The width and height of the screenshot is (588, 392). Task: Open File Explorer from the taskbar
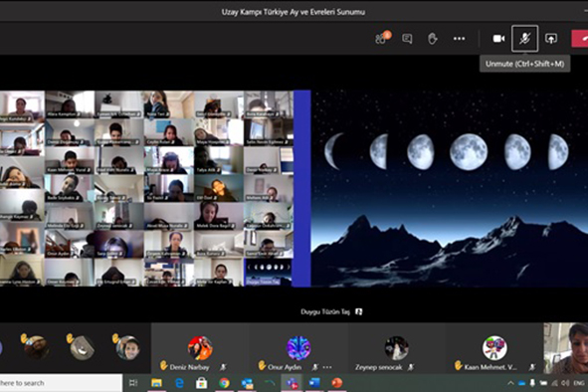pyautogui.click(x=156, y=383)
